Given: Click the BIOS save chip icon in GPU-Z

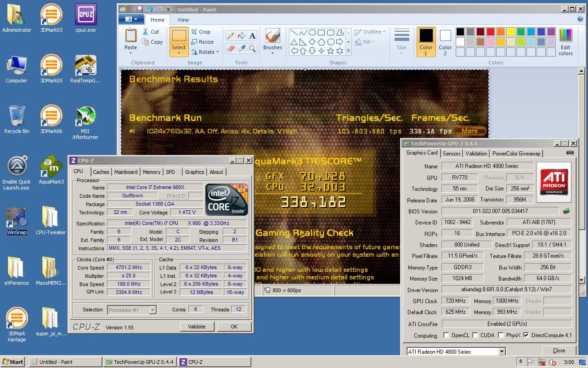Looking at the screenshot, I should tap(566, 211).
